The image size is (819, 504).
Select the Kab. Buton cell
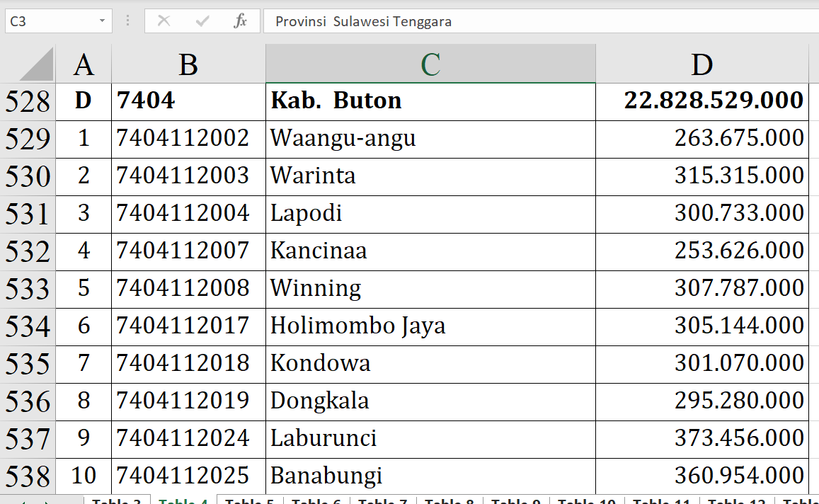click(430, 101)
